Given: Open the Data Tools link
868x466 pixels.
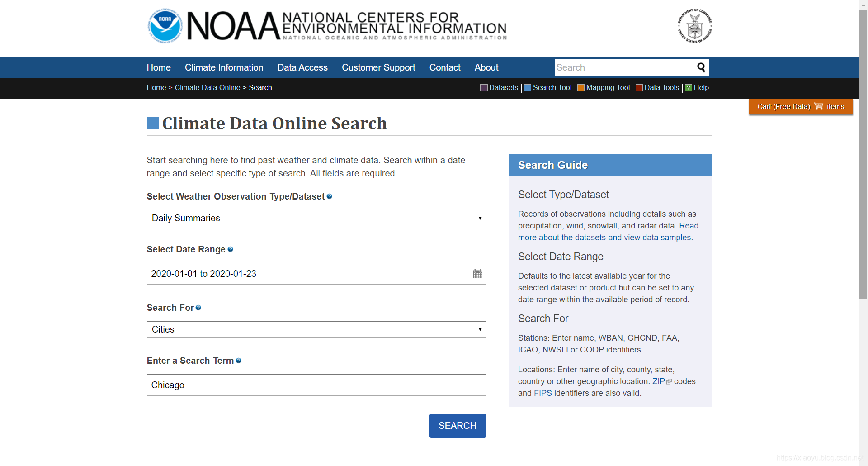Looking at the screenshot, I should [661, 87].
